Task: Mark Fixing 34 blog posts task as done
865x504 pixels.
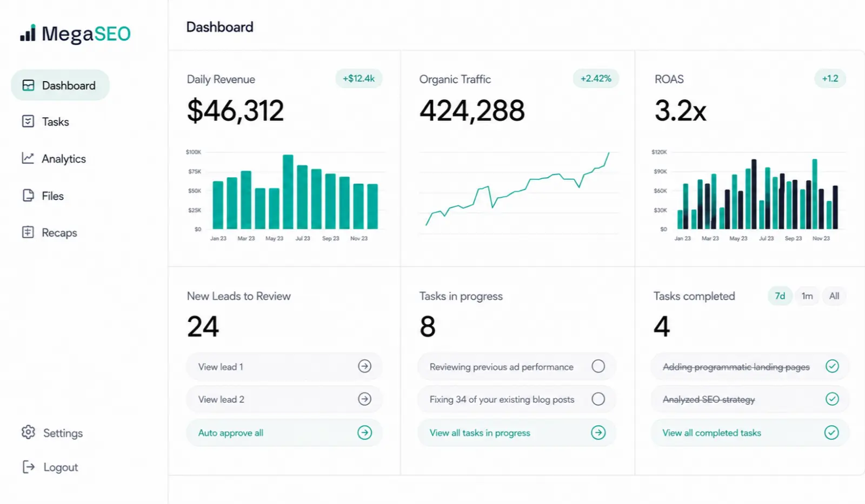Action: (x=598, y=399)
